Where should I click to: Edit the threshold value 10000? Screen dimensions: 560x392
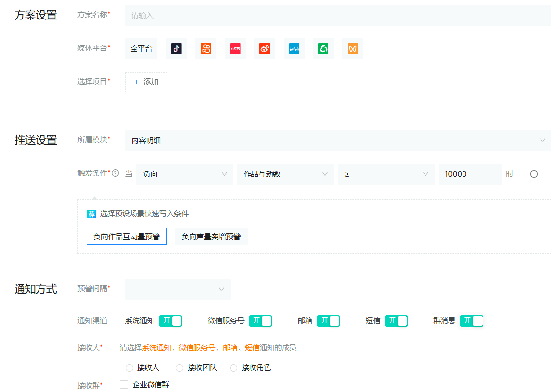pos(470,174)
